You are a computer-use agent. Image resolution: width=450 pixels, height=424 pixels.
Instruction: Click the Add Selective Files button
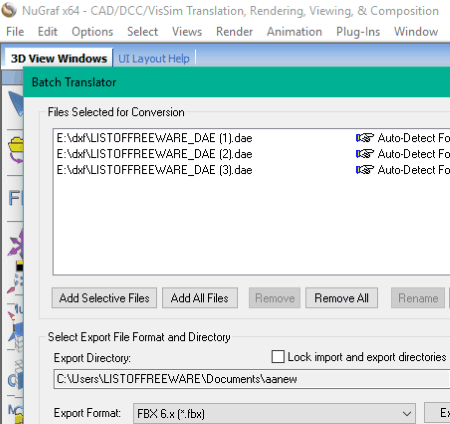[104, 298]
